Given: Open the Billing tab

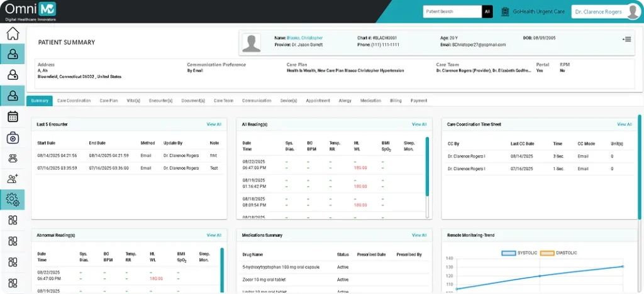Looking at the screenshot, I should 396,101.
